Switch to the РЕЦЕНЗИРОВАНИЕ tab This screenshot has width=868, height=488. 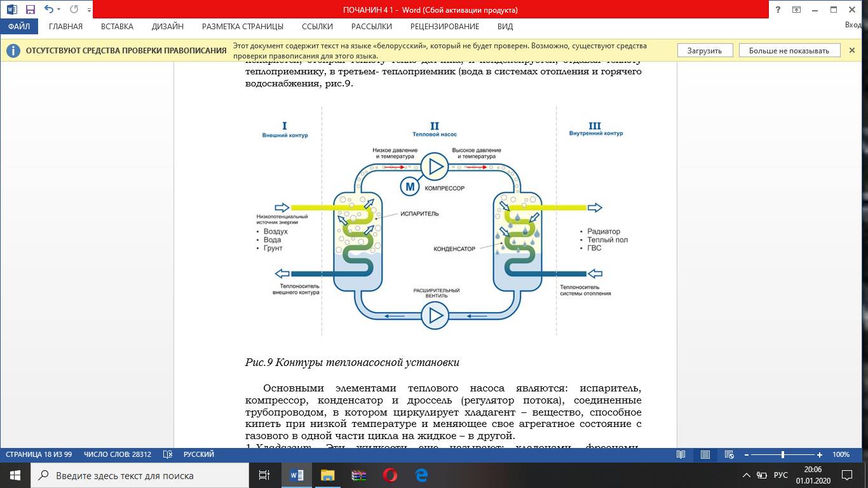click(444, 27)
